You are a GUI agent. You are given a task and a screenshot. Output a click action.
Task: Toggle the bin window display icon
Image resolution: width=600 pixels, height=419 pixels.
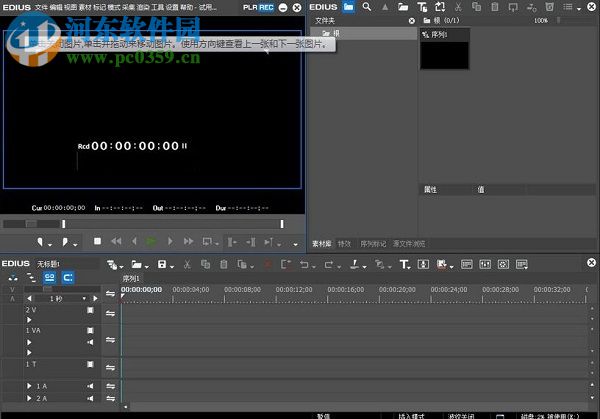coord(466,264)
